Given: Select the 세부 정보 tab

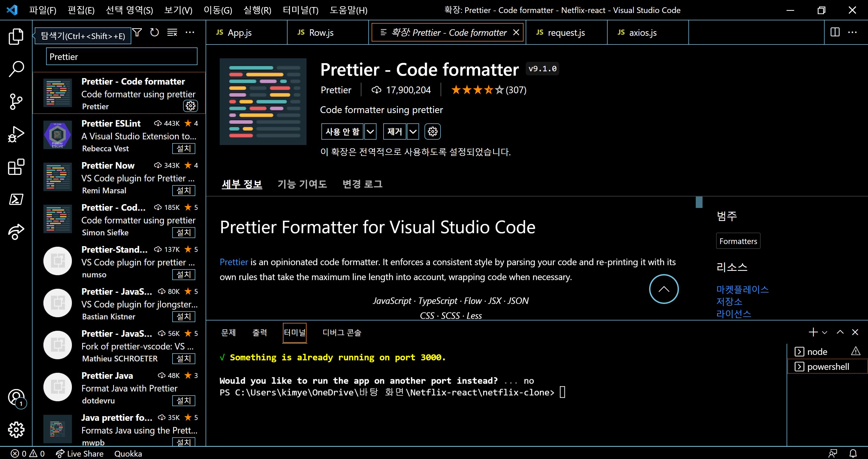Looking at the screenshot, I should (242, 184).
